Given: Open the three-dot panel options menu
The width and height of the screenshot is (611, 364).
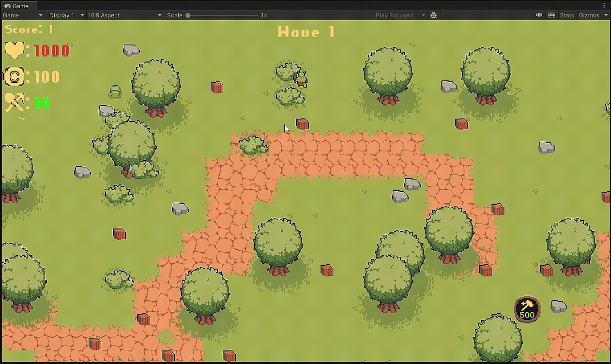Looking at the screenshot, I should (604, 6).
